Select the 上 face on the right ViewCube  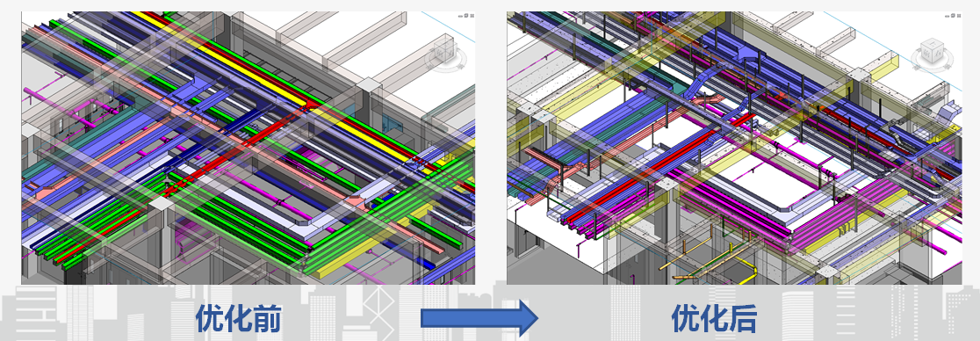click(x=933, y=43)
